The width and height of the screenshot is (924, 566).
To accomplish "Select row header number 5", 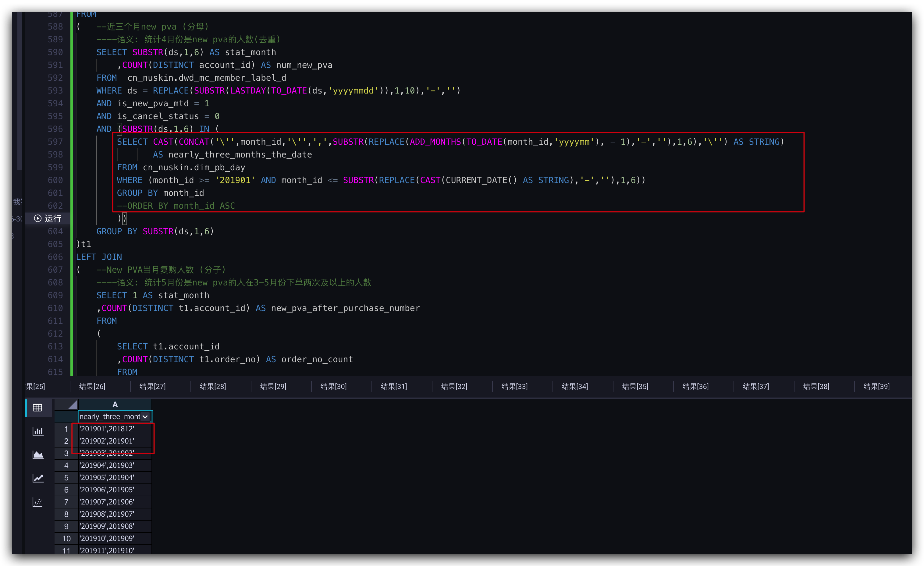I will [66, 478].
